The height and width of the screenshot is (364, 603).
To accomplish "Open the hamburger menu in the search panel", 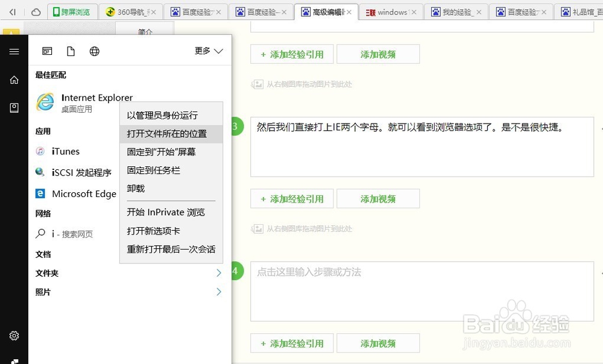I will click(x=14, y=51).
